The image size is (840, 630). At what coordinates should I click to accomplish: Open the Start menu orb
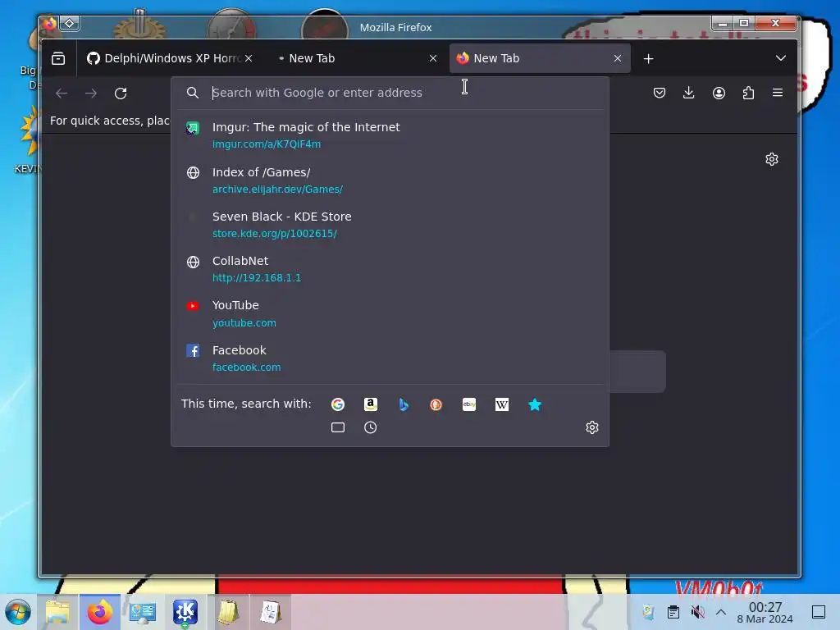click(18, 612)
